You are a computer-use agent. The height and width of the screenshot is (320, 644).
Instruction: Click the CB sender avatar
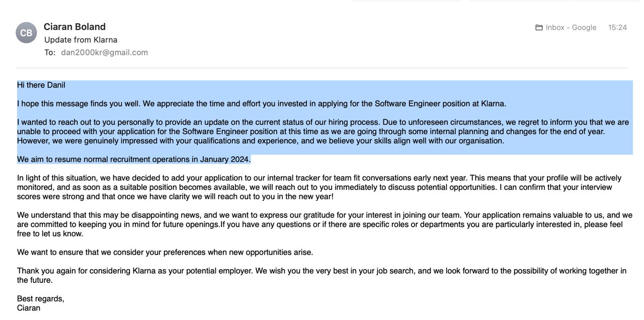tap(26, 33)
